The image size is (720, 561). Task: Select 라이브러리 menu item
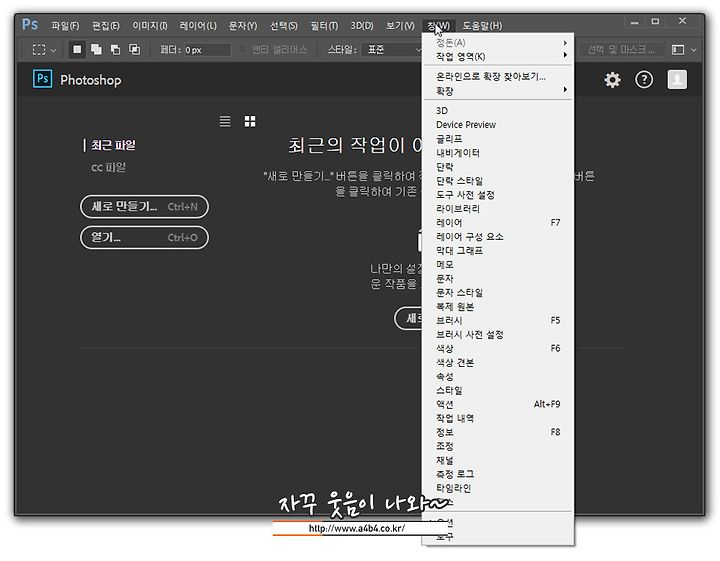click(497, 208)
